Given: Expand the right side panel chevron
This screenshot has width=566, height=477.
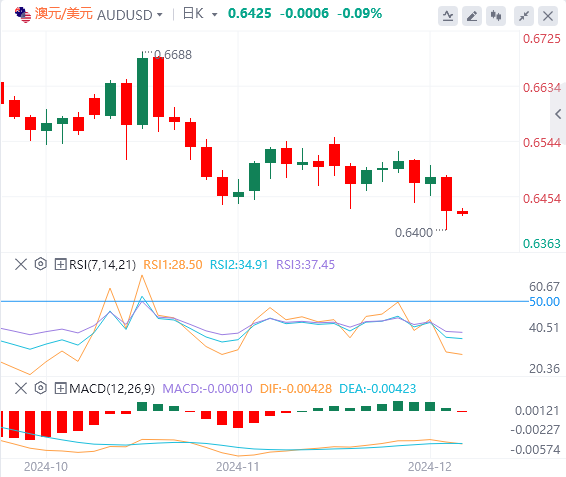Looking at the screenshot, I should click(x=558, y=114).
